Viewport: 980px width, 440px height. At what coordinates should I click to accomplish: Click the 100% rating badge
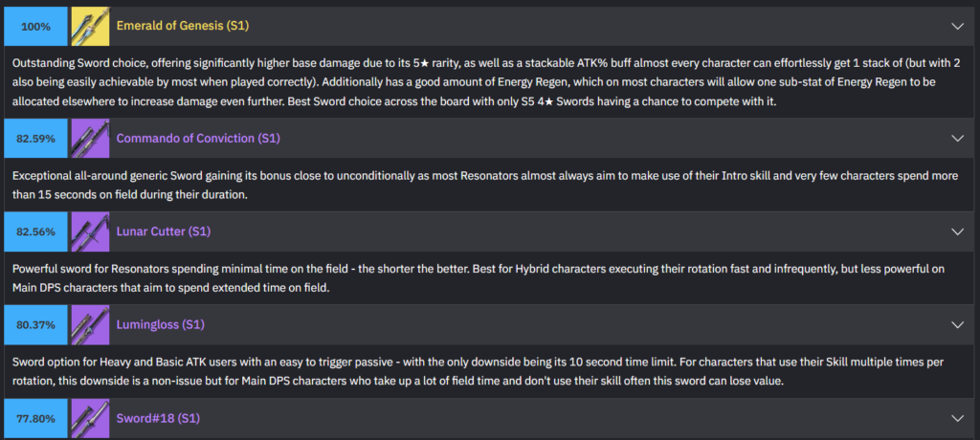pyautogui.click(x=35, y=26)
